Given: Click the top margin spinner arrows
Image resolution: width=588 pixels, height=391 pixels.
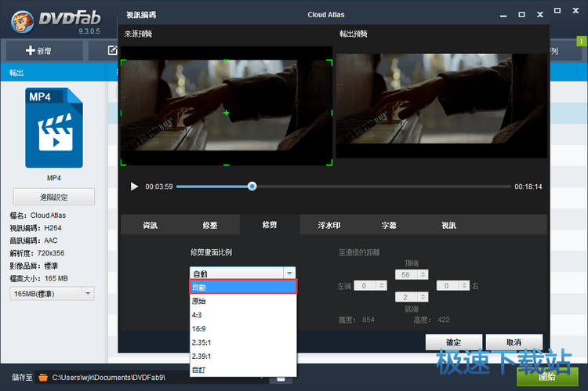Looking at the screenshot, I should 423,274.
